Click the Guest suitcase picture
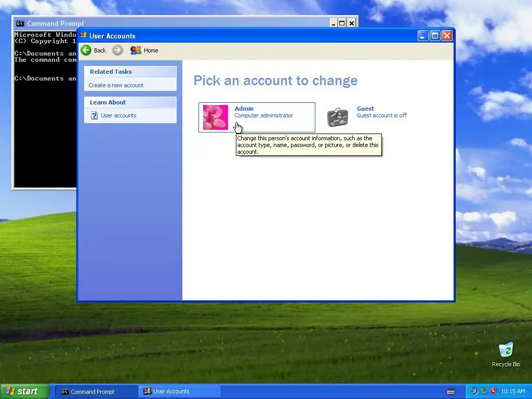 pos(337,117)
